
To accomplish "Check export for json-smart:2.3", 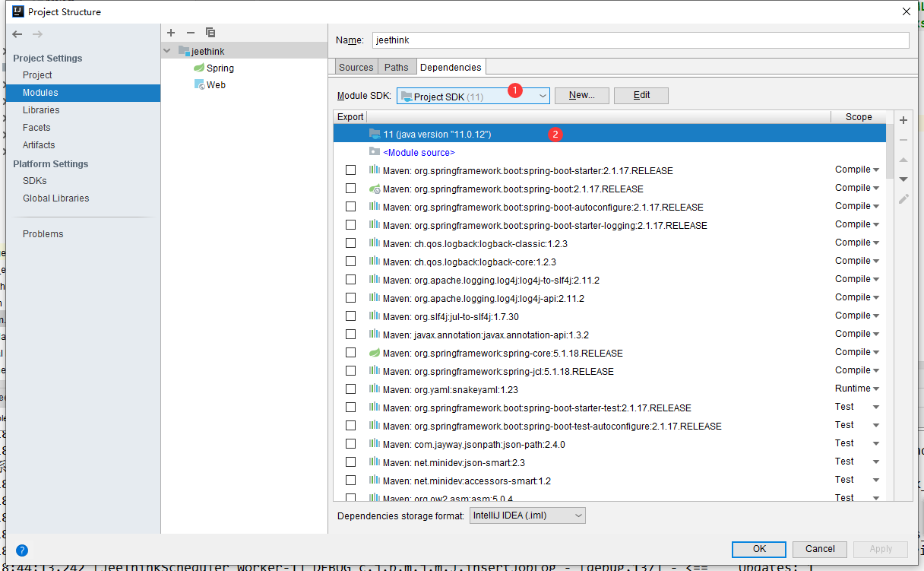I will click(350, 462).
